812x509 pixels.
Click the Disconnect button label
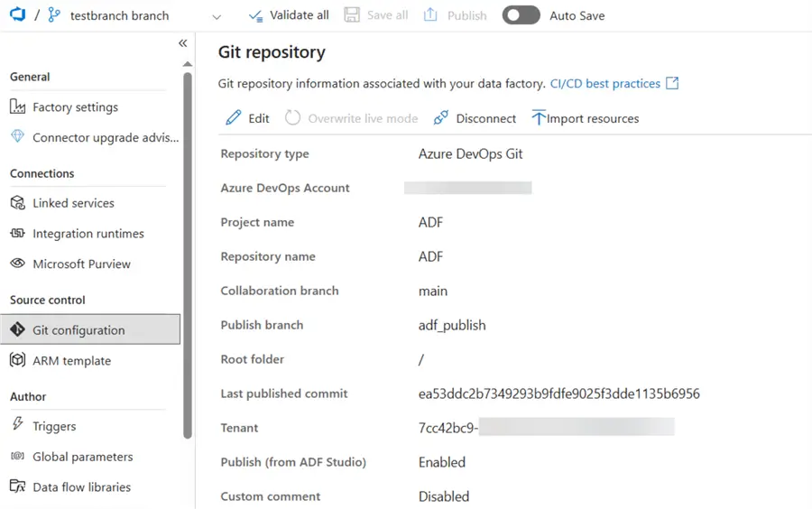(x=485, y=118)
